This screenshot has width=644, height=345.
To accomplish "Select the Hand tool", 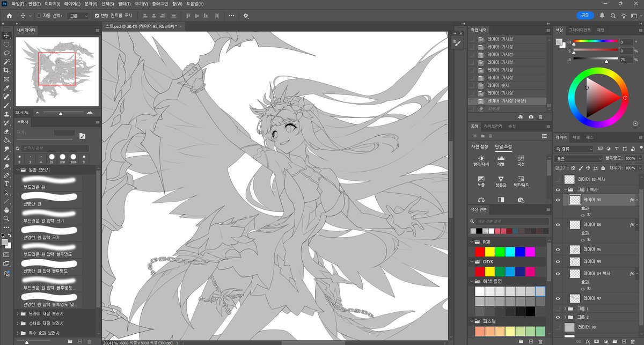I will (6, 210).
